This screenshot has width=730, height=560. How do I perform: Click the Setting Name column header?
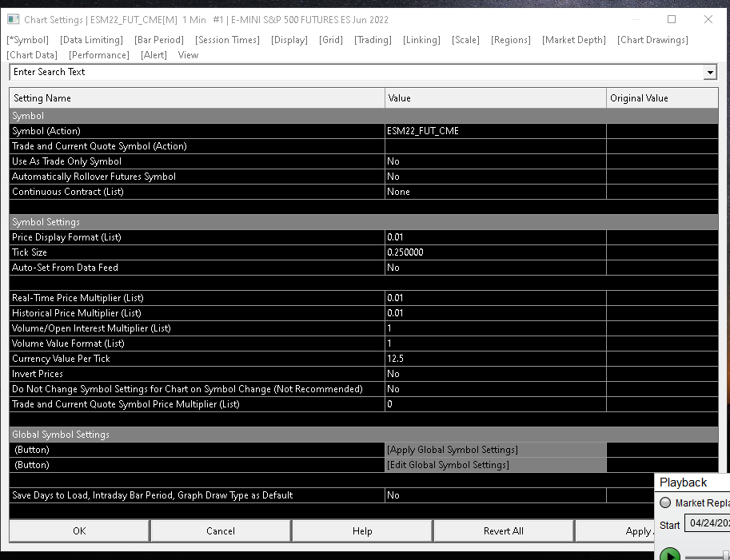point(197,98)
